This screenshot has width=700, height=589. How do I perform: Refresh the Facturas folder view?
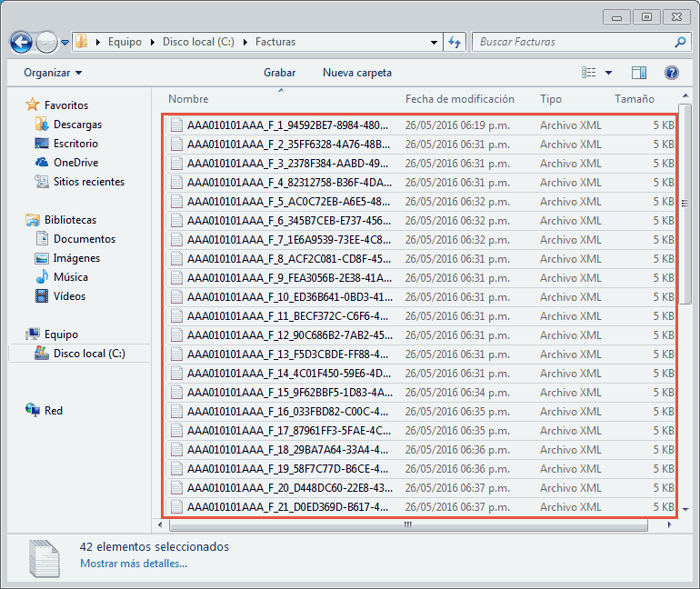(x=455, y=43)
